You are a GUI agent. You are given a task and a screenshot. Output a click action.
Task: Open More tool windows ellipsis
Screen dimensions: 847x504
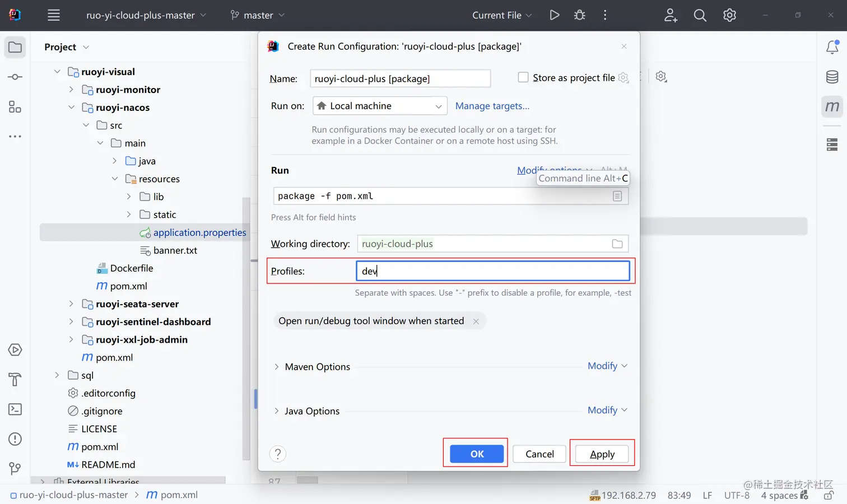(15, 136)
